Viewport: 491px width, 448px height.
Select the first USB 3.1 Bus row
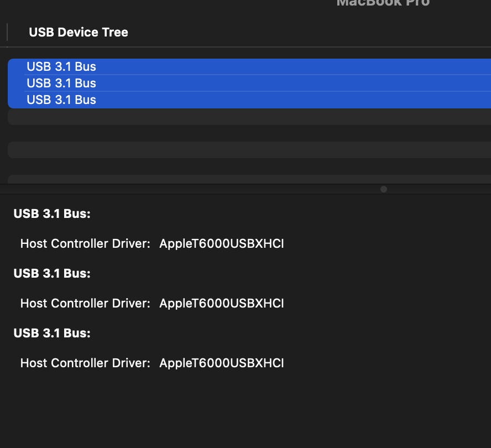pyautogui.click(x=61, y=67)
